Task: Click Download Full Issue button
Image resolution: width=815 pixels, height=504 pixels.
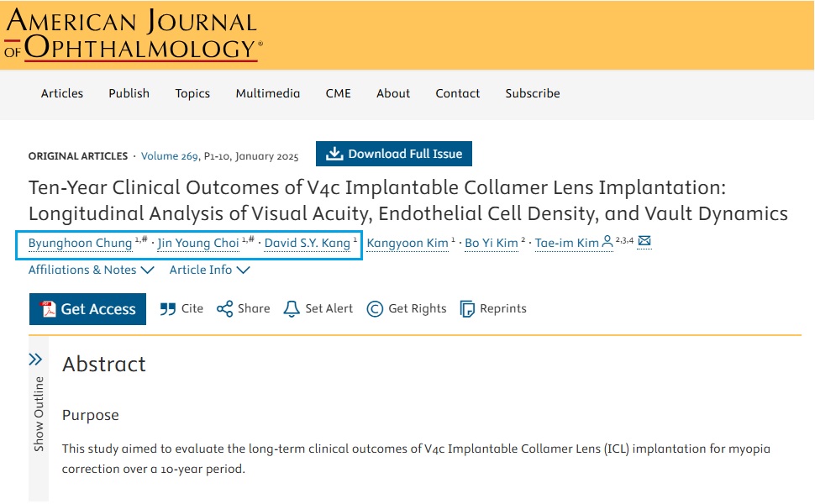Action: pyautogui.click(x=394, y=154)
